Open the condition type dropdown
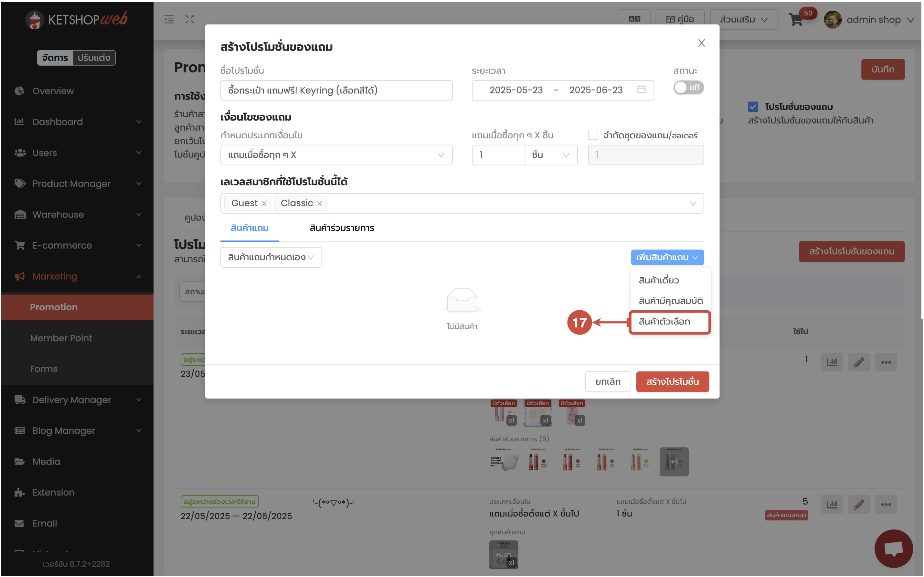This screenshot has height=577, width=924. (336, 155)
